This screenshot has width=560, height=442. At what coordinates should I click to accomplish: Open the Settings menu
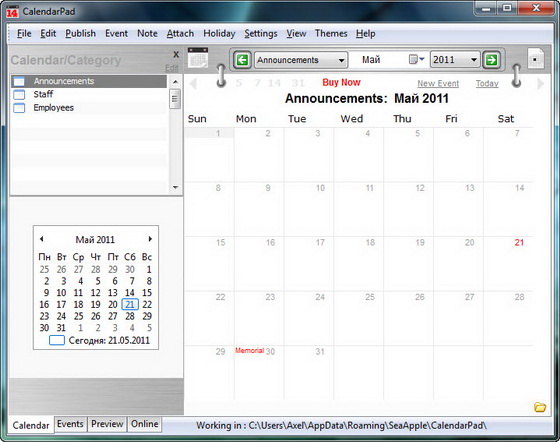click(261, 34)
